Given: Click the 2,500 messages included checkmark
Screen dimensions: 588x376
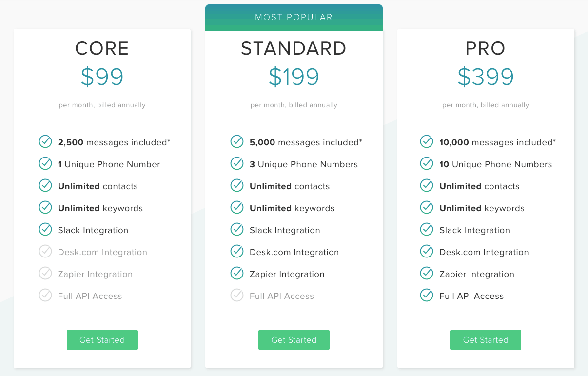Looking at the screenshot, I should click(x=45, y=142).
